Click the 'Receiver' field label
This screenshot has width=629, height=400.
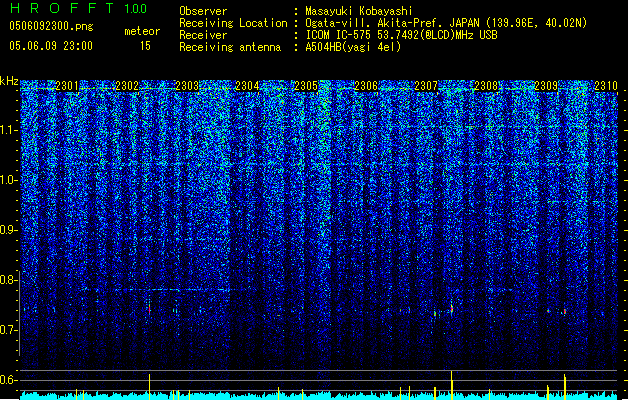tap(203, 35)
